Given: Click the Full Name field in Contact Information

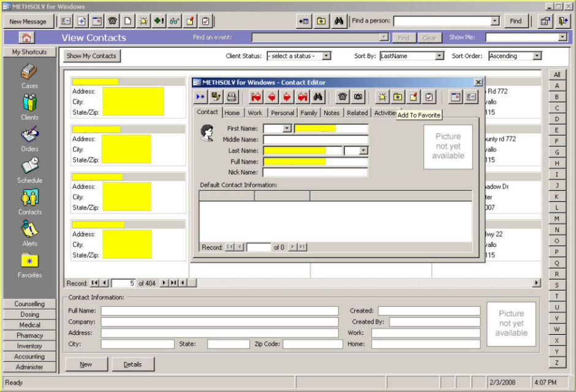Looking at the screenshot, I should tap(219, 311).
